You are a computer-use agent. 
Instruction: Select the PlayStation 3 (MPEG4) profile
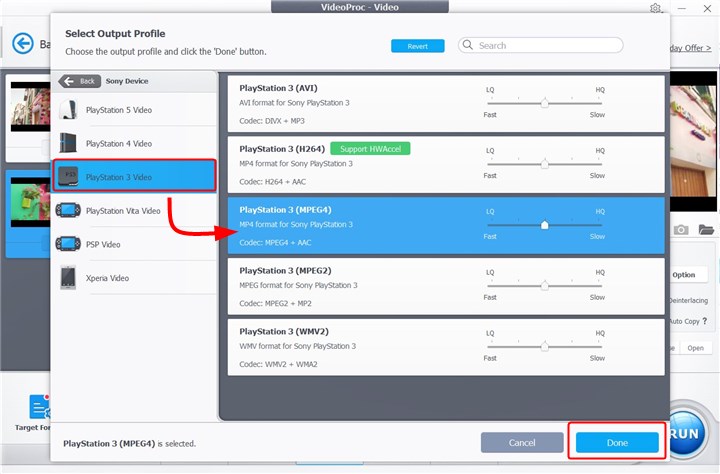[446, 226]
